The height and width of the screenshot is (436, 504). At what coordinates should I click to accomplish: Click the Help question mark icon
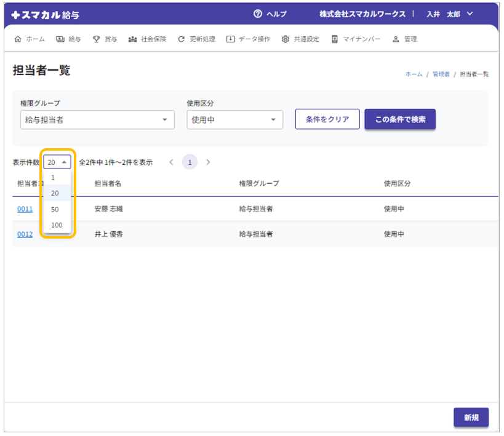coord(258,14)
